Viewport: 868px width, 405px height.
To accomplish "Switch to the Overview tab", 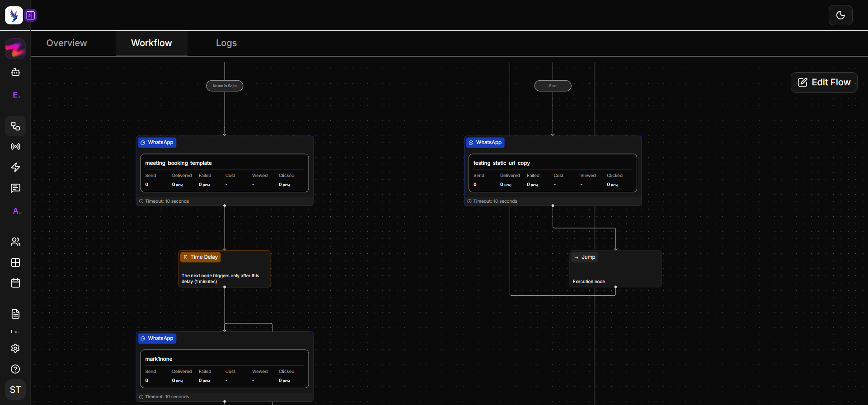I will tap(67, 43).
